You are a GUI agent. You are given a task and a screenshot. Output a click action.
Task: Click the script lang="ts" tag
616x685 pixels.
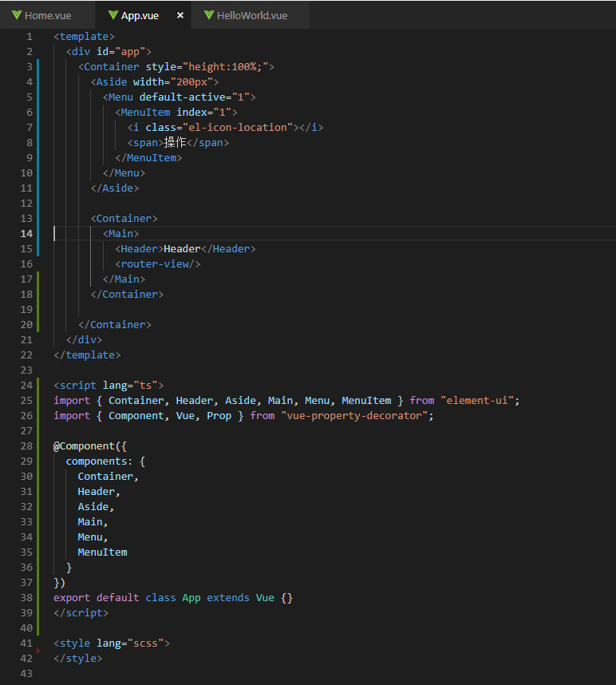(x=109, y=386)
